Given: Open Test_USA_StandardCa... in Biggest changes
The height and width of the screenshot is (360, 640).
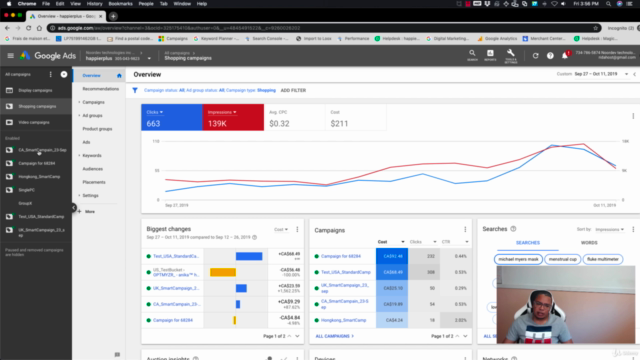Looking at the screenshot, I should [176, 256].
